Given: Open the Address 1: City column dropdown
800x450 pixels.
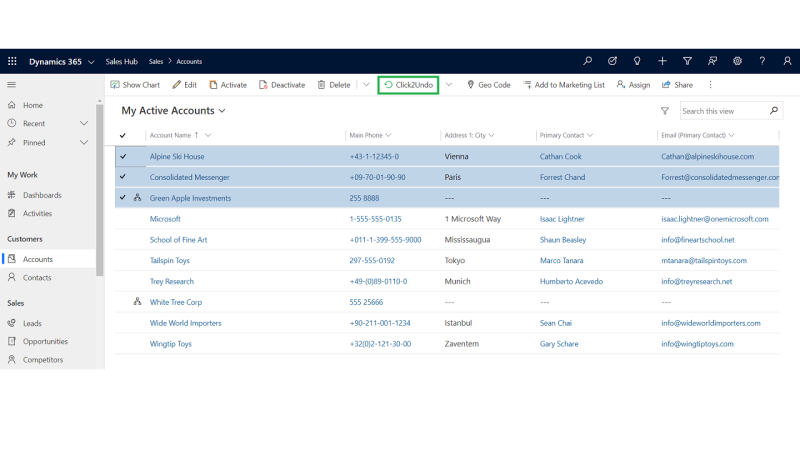Looking at the screenshot, I should click(x=491, y=135).
